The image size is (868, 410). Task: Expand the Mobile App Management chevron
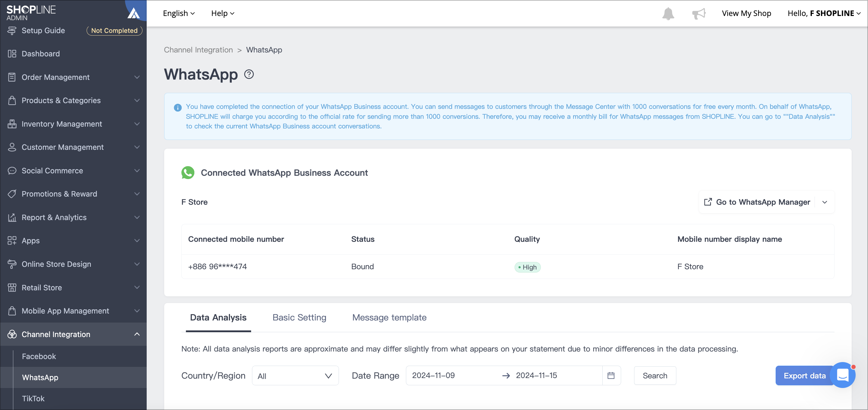(137, 311)
